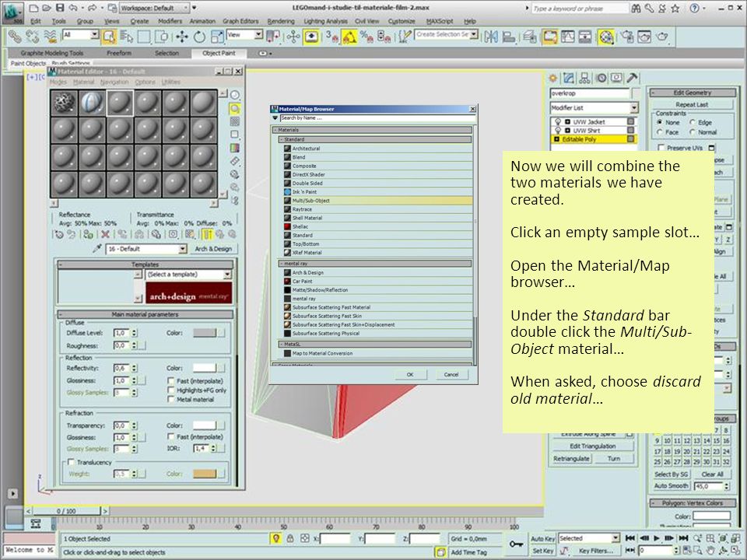
Task: Click the Play Animation button
Action: click(x=657, y=538)
